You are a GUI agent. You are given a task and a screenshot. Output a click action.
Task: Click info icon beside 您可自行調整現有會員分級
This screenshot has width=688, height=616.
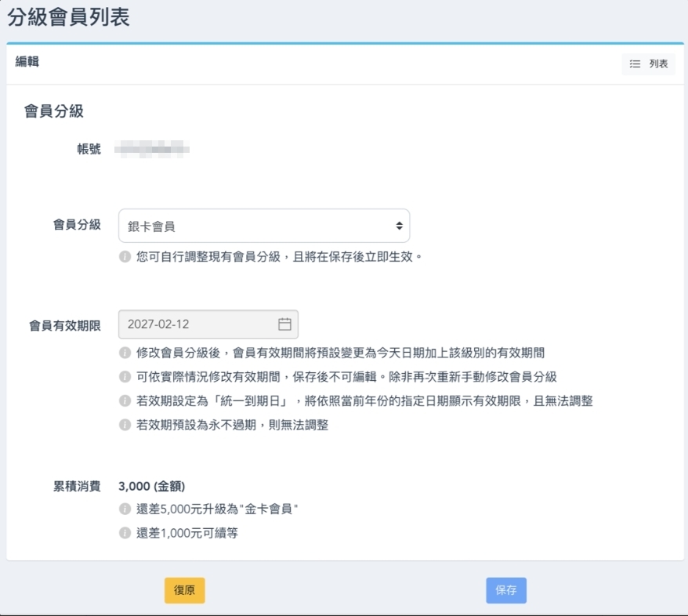125,257
